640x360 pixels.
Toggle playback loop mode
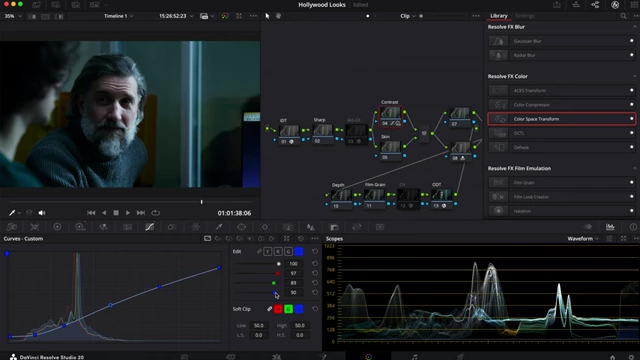click(156, 213)
